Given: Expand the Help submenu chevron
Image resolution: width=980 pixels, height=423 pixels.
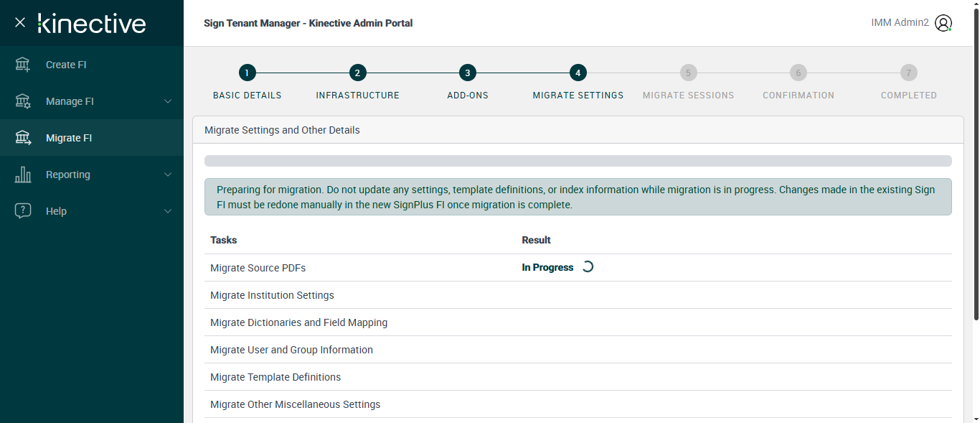Looking at the screenshot, I should tap(168, 211).
